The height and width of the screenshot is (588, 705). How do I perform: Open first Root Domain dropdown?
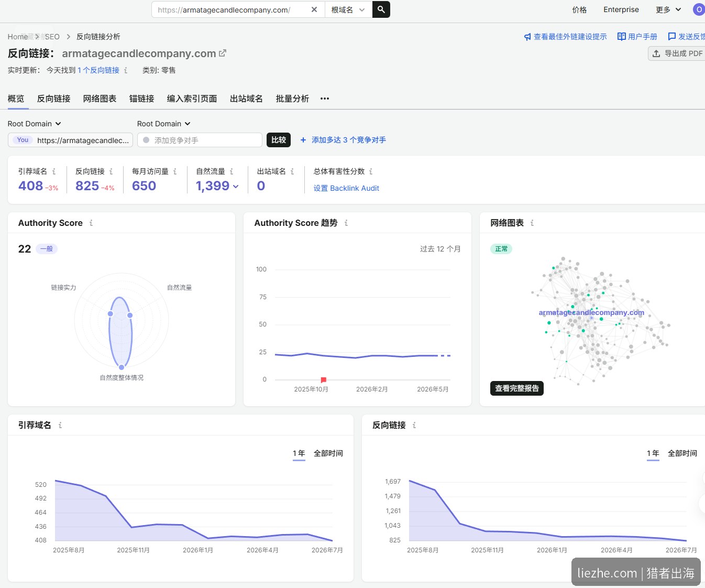tap(35, 124)
